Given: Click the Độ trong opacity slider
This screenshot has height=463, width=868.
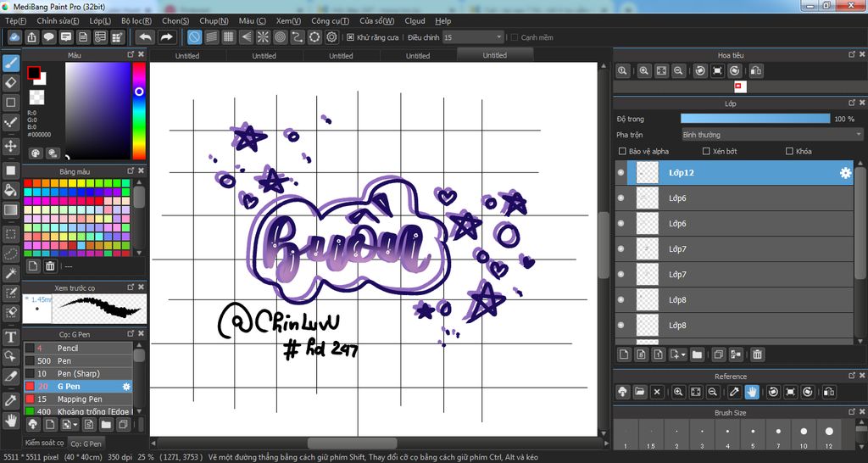Looking at the screenshot, I should tap(755, 119).
